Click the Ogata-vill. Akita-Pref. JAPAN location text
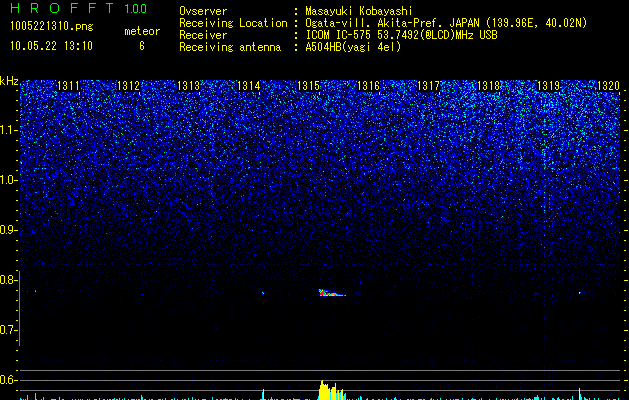The height and width of the screenshot is (400, 629). (x=446, y=23)
